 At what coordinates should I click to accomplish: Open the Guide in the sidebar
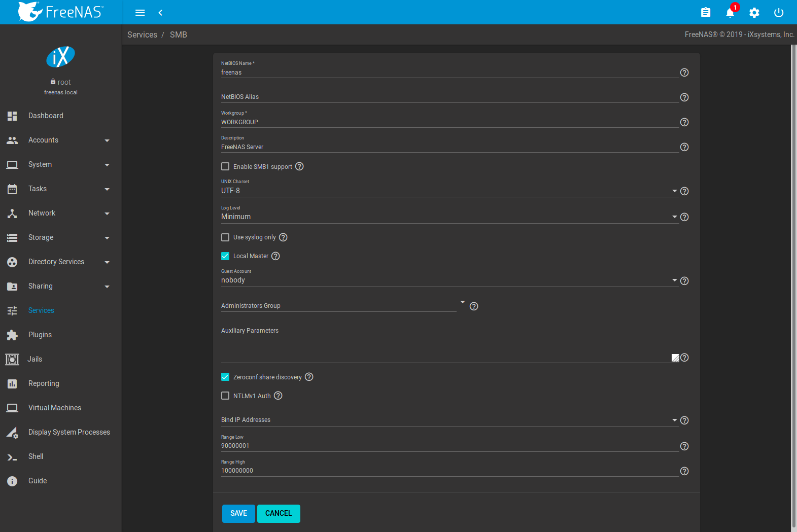[x=61, y=481]
